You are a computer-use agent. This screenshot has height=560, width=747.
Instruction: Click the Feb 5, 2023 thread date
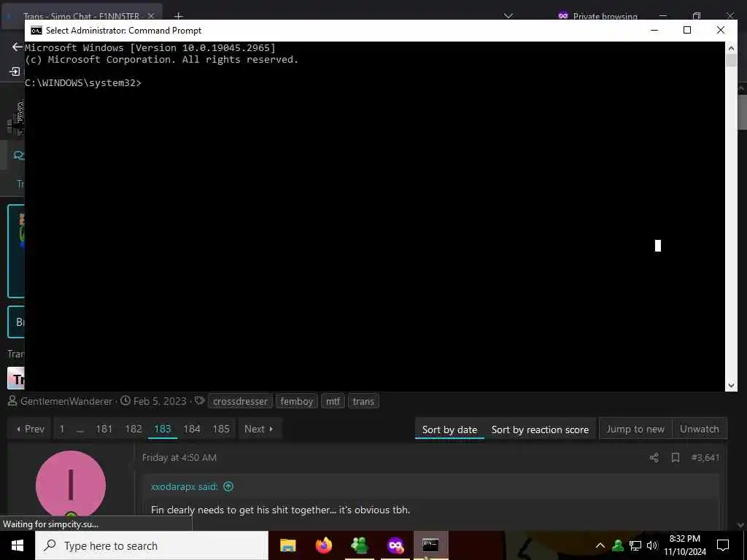click(160, 402)
